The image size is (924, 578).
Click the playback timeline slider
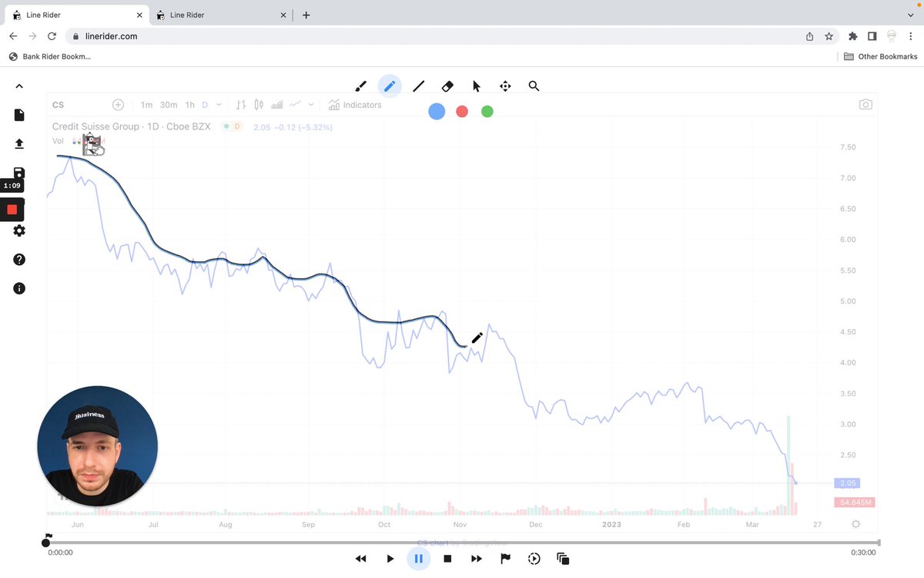(462, 543)
